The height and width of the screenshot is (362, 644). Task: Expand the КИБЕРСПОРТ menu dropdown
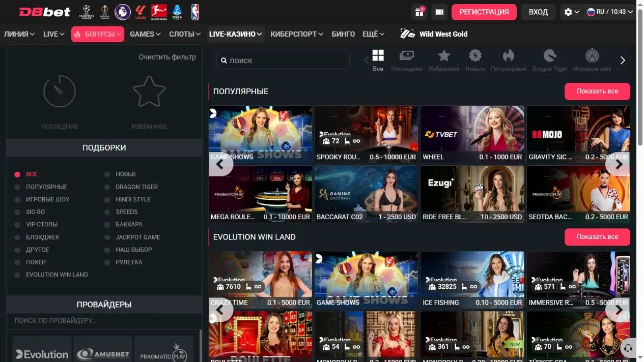[297, 34]
